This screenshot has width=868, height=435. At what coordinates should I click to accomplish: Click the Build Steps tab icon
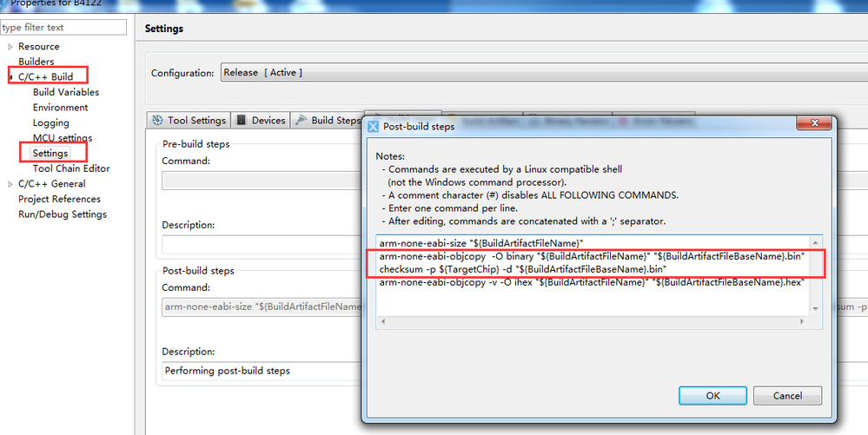301,120
